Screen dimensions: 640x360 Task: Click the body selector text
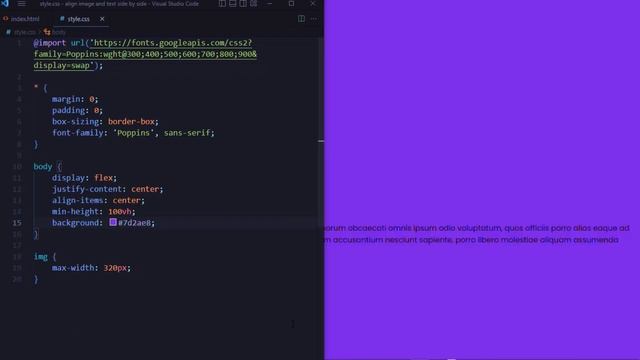[43, 167]
